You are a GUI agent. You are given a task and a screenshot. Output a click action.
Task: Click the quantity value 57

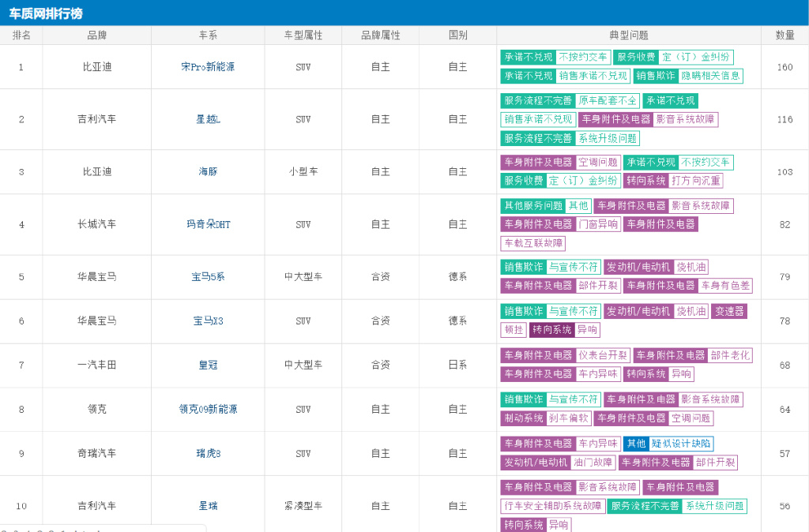(785, 454)
